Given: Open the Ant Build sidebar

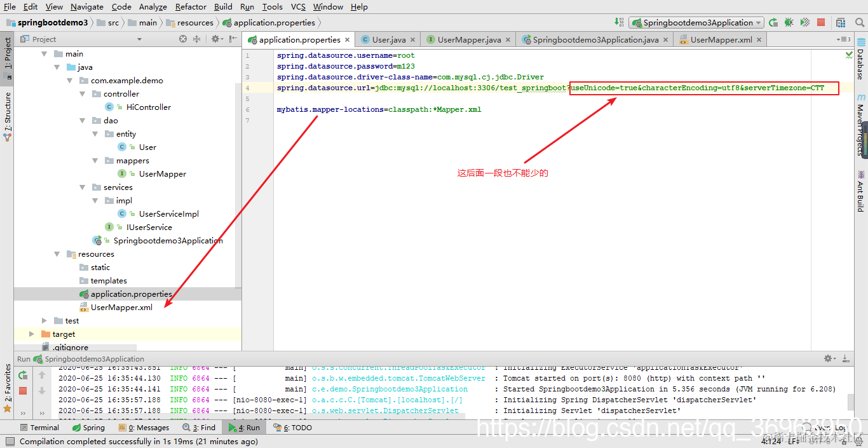Looking at the screenshot, I should pos(860,191).
